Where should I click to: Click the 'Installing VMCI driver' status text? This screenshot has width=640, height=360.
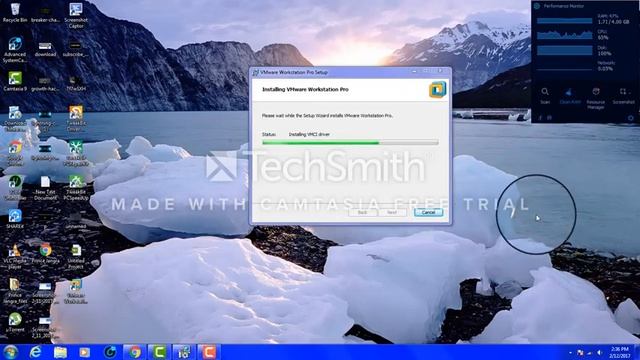(x=309, y=134)
